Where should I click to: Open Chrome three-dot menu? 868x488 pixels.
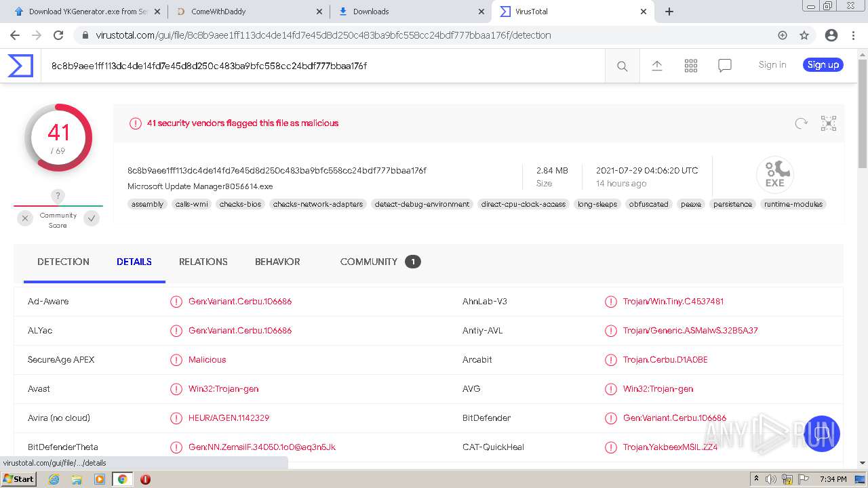coord(853,35)
